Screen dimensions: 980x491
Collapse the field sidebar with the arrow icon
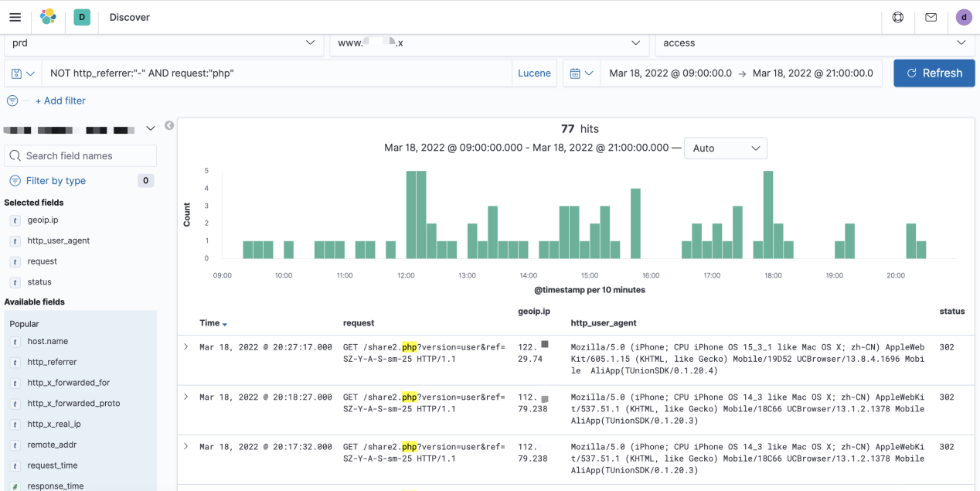point(169,126)
